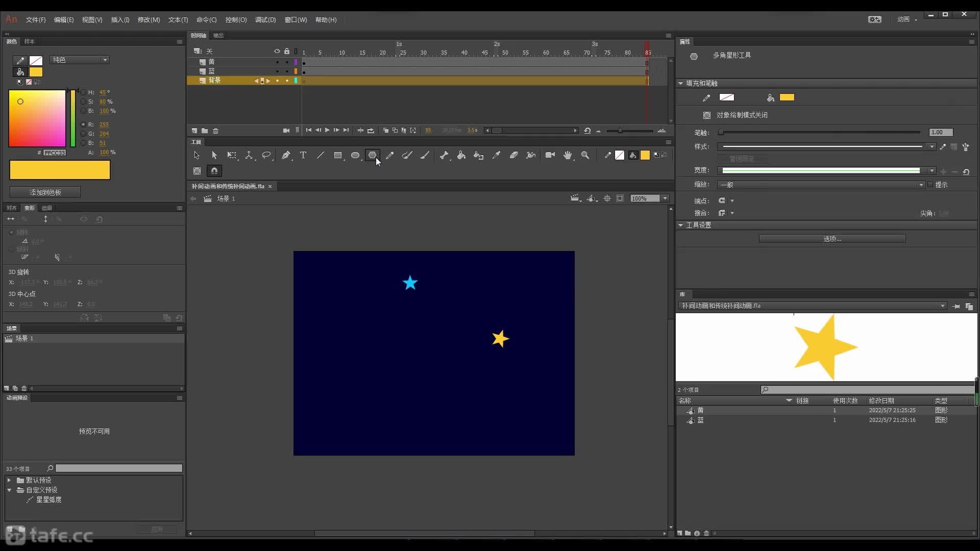Open the 窗口(W) menu
The height and width of the screenshot is (551, 980).
tap(296, 20)
